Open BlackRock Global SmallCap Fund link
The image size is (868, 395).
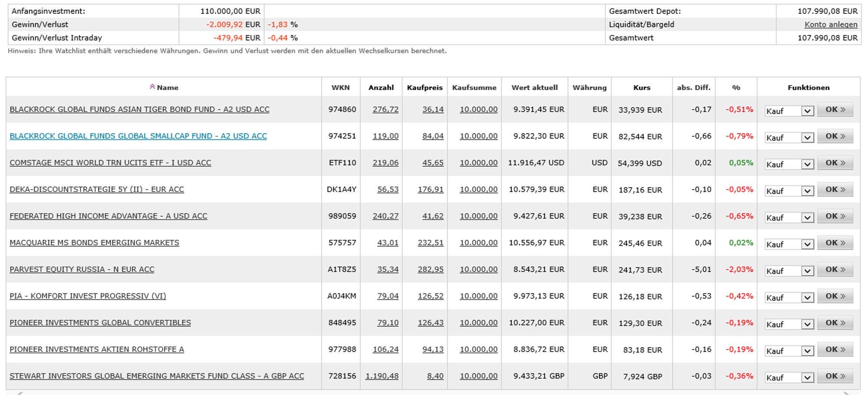138,136
